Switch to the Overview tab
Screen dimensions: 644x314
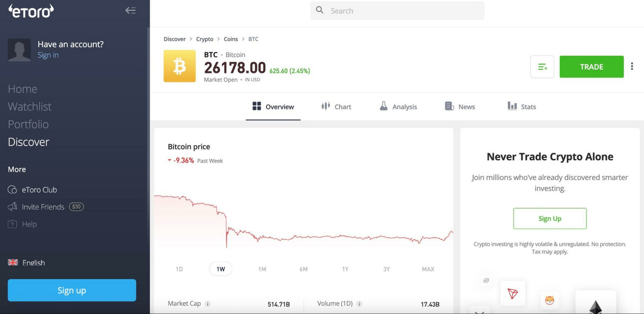[x=273, y=106]
